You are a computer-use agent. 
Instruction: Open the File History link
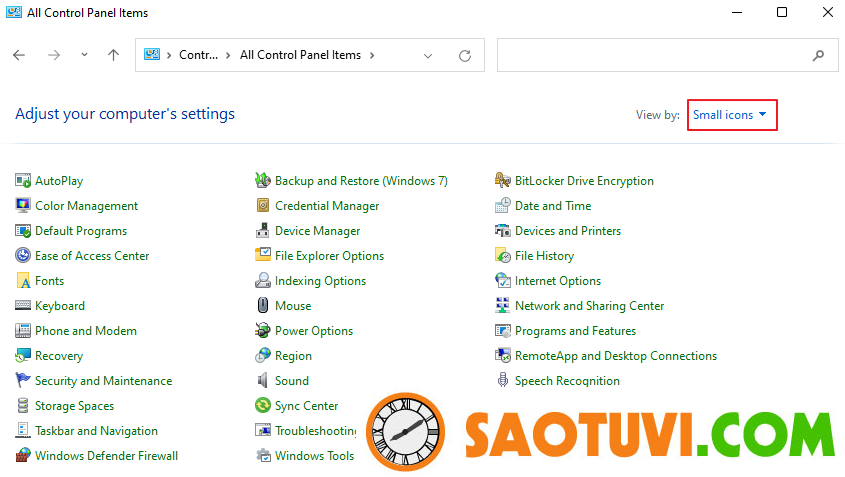coord(544,255)
